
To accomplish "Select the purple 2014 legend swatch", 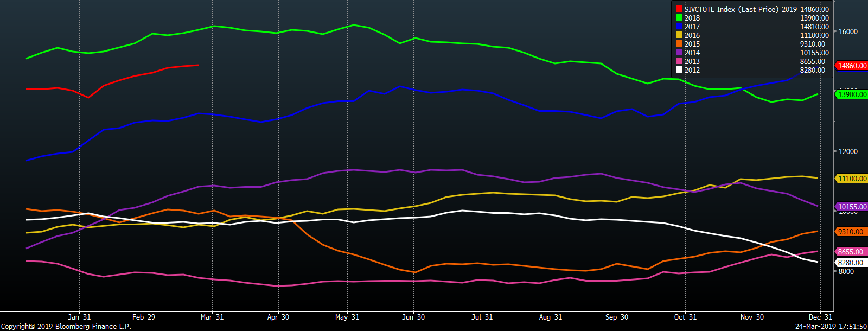I will pos(679,53).
